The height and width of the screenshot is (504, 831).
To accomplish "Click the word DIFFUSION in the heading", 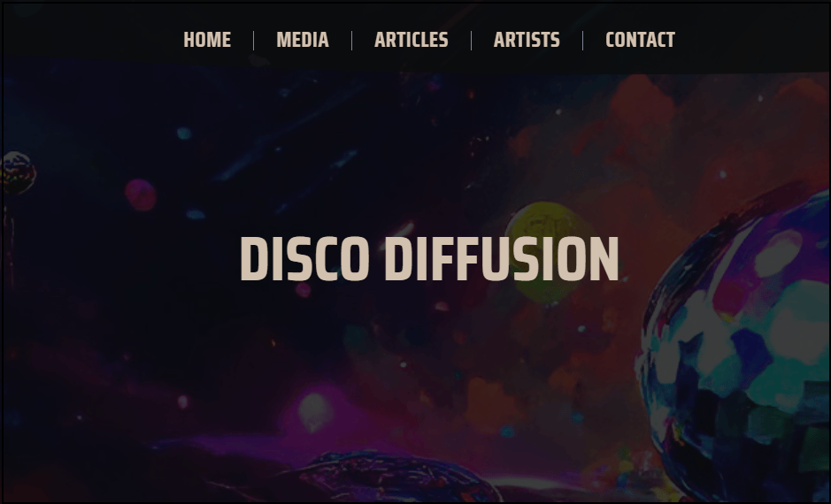I will tap(502, 258).
